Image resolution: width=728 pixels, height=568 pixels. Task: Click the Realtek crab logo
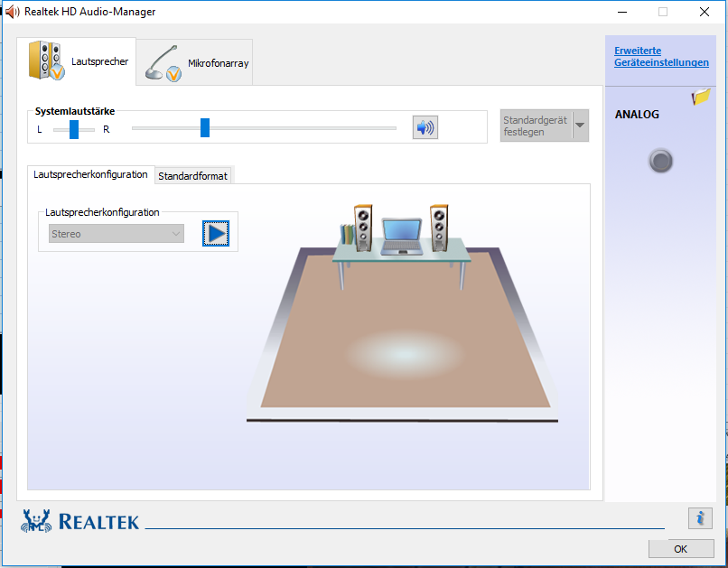click(x=36, y=521)
